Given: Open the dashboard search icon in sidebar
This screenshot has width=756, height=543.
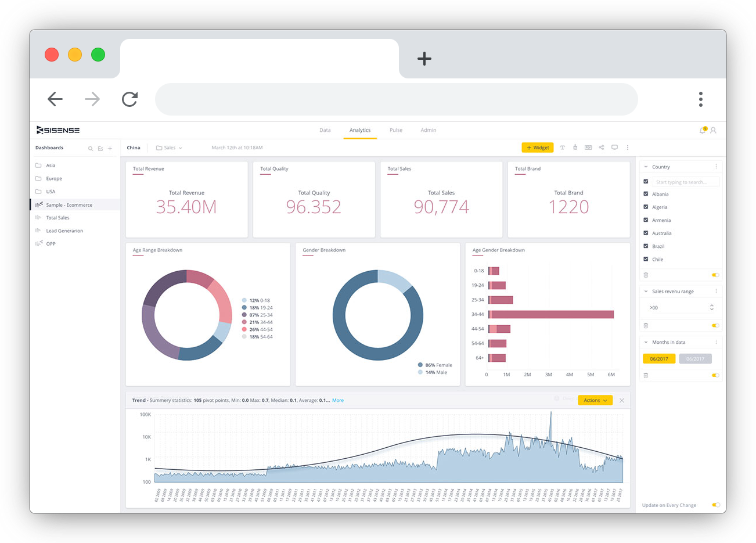Looking at the screenshot, I should (91, 148).
